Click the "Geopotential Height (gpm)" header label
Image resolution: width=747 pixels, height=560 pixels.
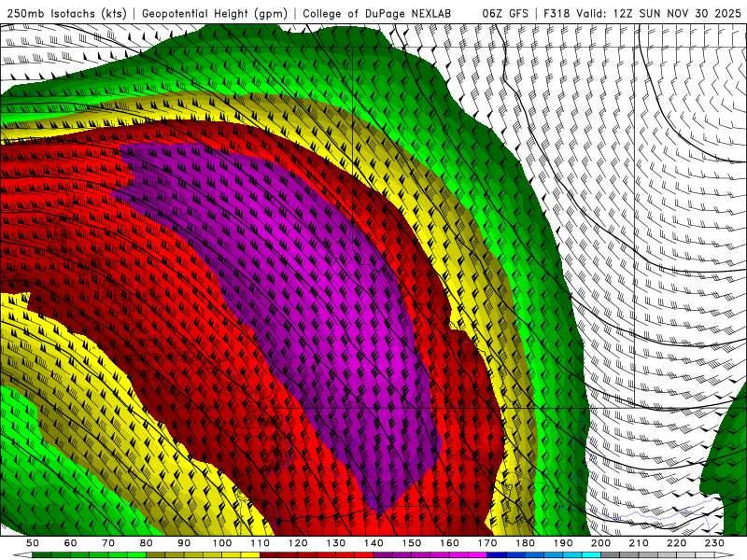[x=215, y=14]
